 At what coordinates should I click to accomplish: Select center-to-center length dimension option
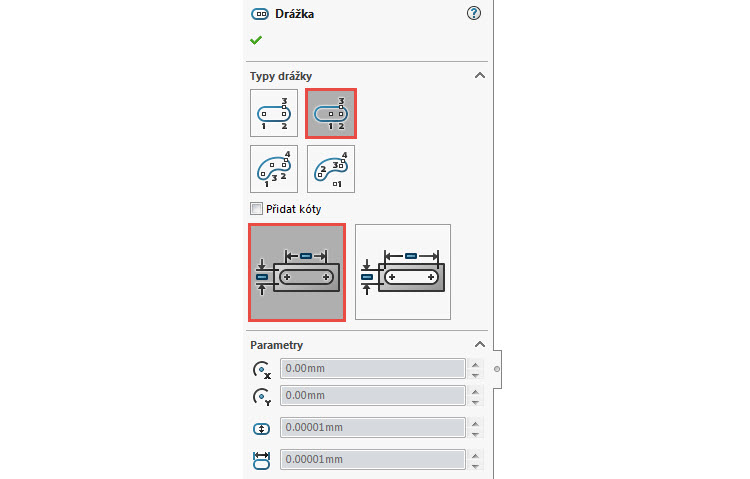(297, 272)
